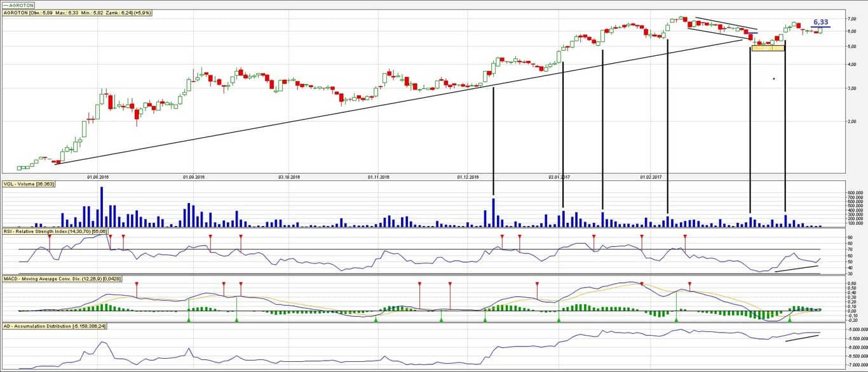Select the MACD indicator panel label
Screen dimensions: 868x372
pos(62,279)
